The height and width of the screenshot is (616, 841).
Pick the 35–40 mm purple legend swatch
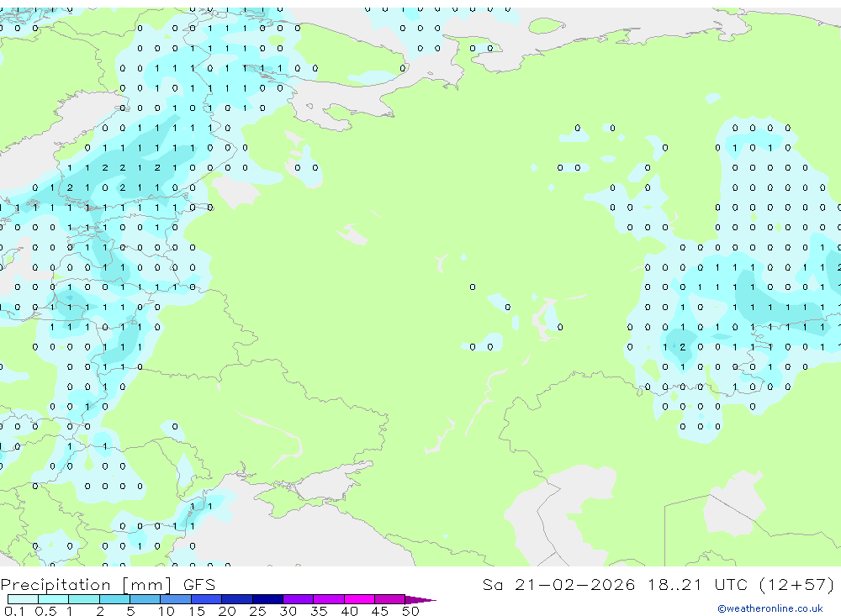pos(329,599)
